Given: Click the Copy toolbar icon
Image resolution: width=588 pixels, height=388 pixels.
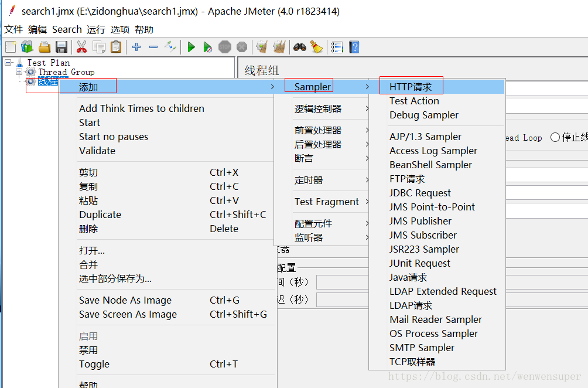Looking at the screenshot, I should click(99, 47).
